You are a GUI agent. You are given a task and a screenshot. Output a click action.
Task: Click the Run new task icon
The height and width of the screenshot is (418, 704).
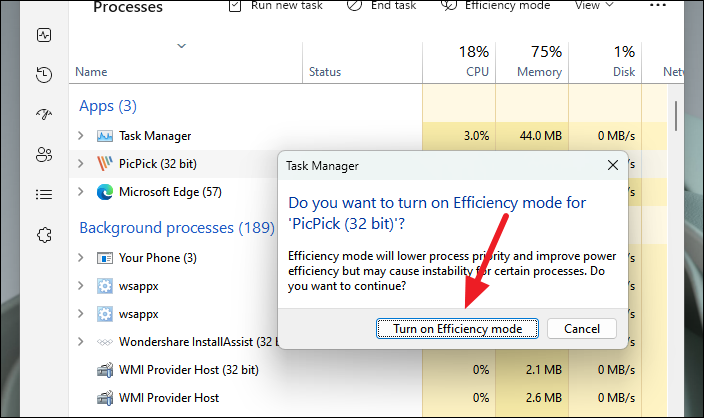235,5
